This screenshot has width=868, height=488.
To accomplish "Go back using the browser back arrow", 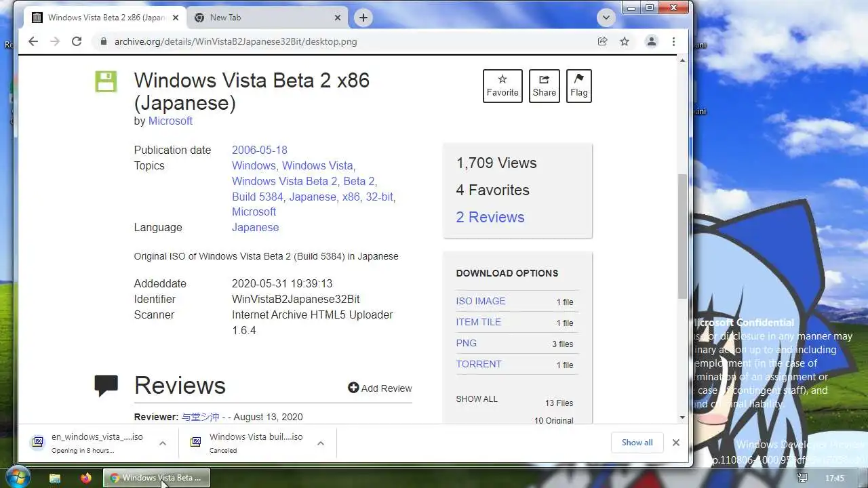I will pyautogui.click(x=33, y=41).
